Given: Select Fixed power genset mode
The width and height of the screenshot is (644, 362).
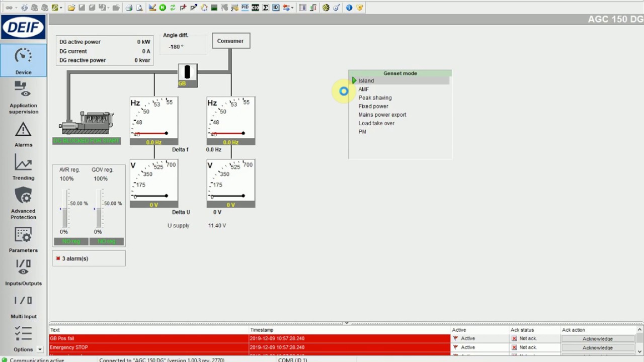Looking at the screenshot, I should [373, 107].
